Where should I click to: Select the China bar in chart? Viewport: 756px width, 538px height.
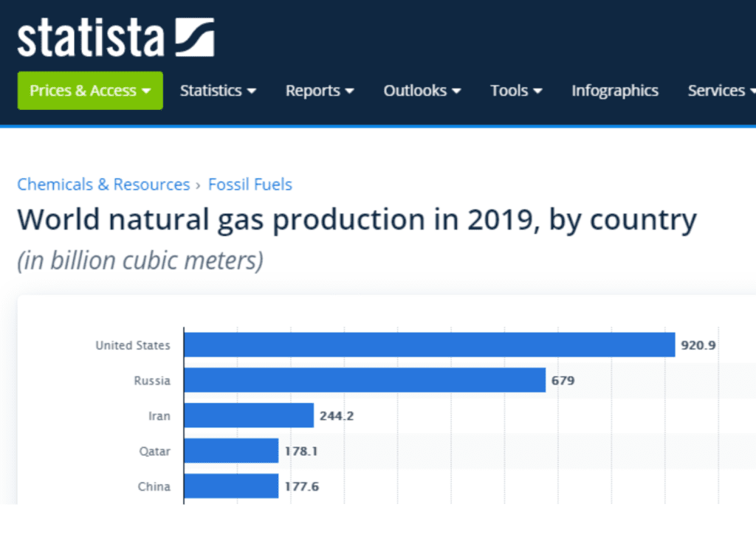(x=231, y=486)
